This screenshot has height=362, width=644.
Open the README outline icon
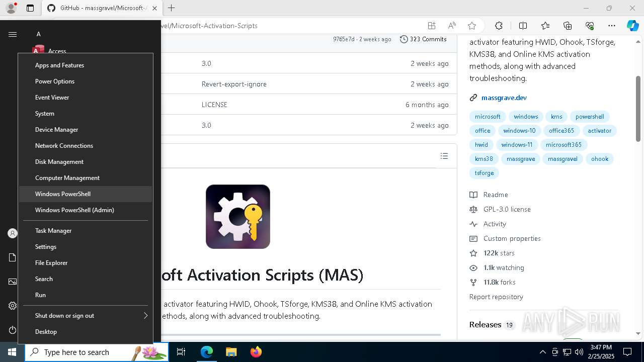pos(444,156)
